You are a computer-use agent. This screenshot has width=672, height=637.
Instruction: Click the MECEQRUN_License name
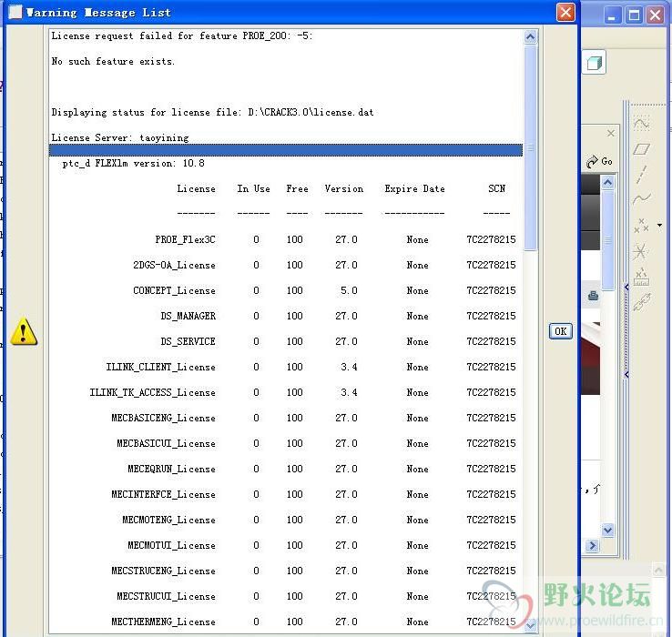tap(171, 469)
